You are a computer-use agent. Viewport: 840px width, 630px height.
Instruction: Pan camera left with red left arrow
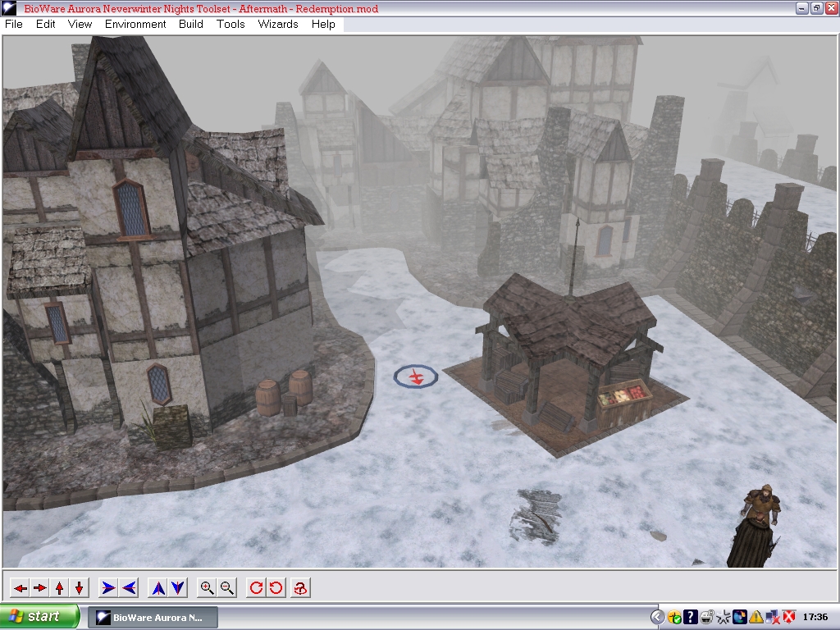click(20, 587)
